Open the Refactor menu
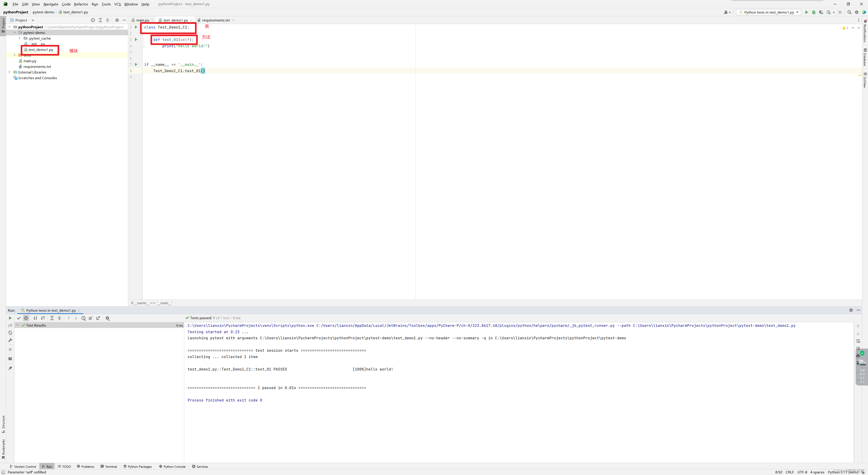 click(81, 4)
